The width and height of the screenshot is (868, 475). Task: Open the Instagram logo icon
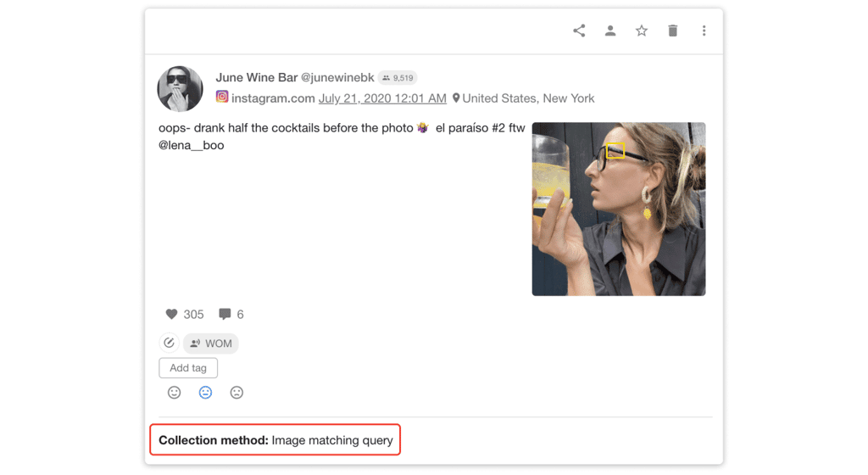222,97
